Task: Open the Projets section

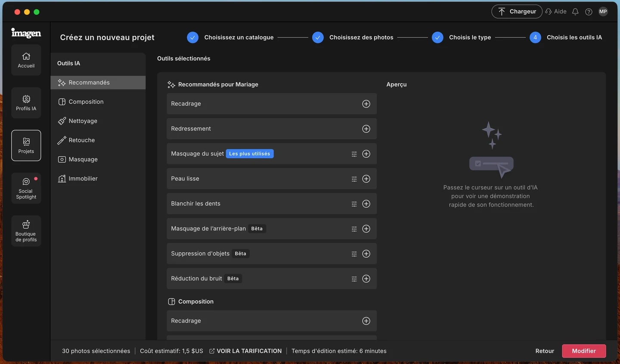Action: [26, 145]
